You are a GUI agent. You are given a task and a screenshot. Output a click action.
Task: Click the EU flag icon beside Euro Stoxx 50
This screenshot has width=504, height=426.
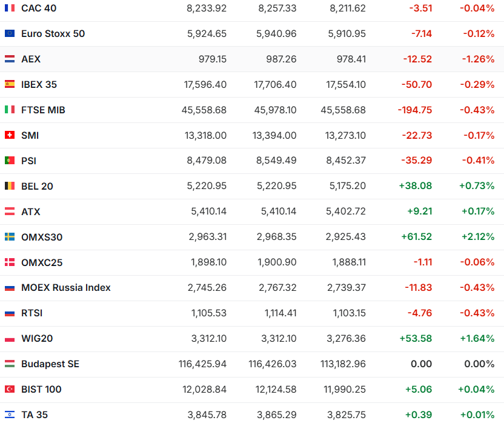[x=10, y=34]
